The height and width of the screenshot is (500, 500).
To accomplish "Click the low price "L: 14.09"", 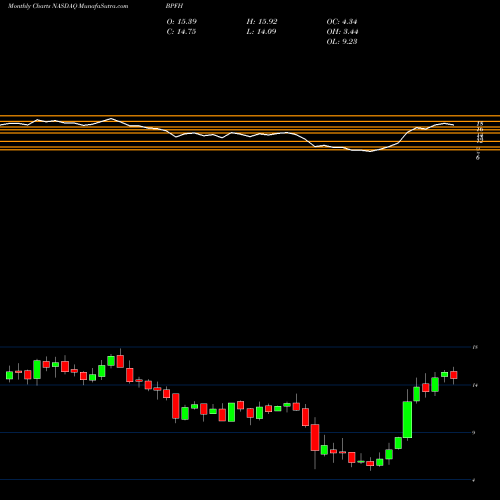I will point(261,32).
